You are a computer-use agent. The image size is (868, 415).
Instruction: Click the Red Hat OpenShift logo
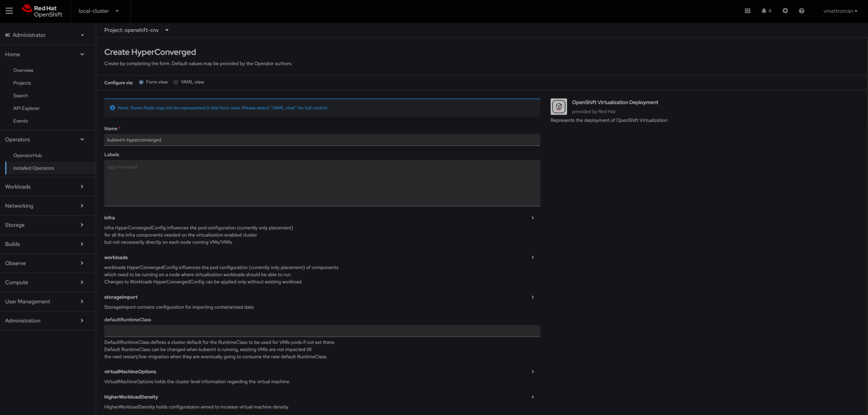point(42,11)
